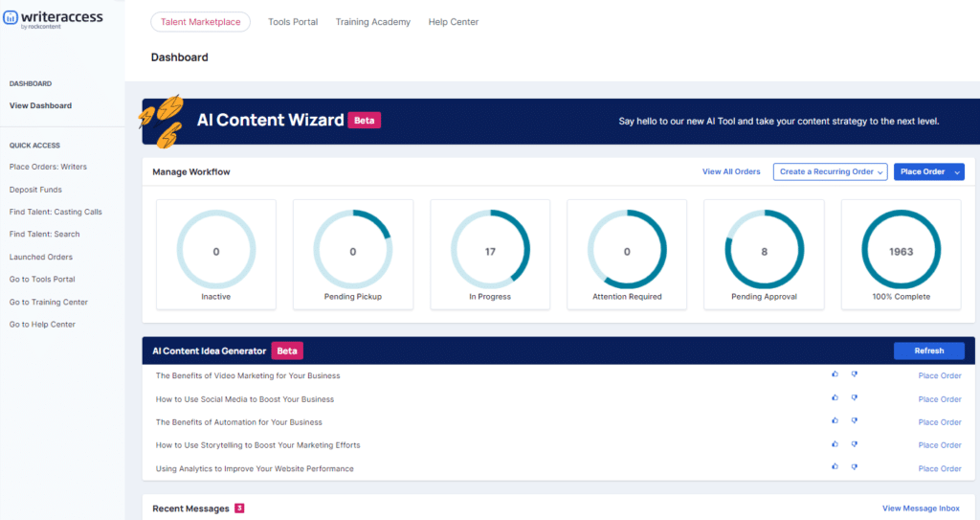Open Place Orders: Writers link

tap(48, 167)
